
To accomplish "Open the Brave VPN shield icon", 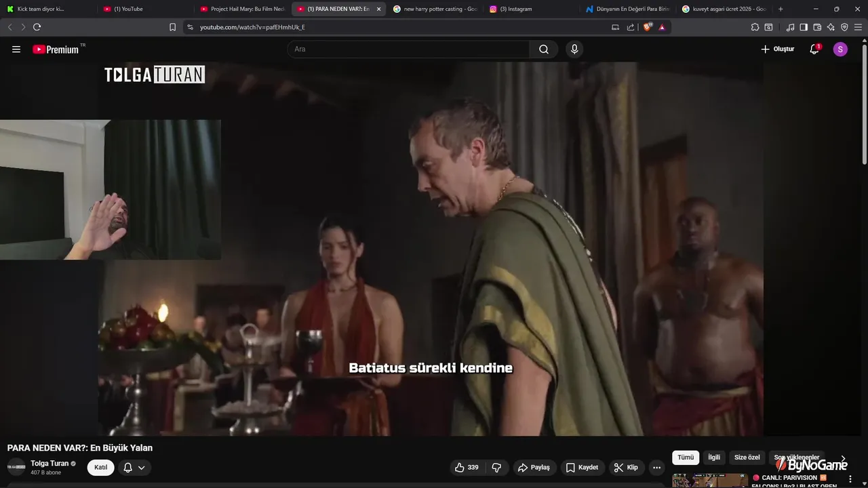I will [x=844, y=27].
